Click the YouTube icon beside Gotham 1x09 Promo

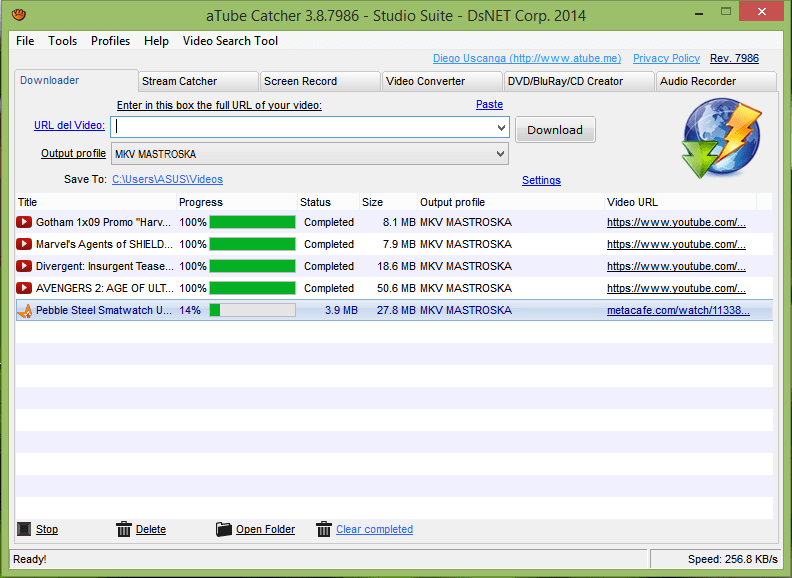point(24,222)
